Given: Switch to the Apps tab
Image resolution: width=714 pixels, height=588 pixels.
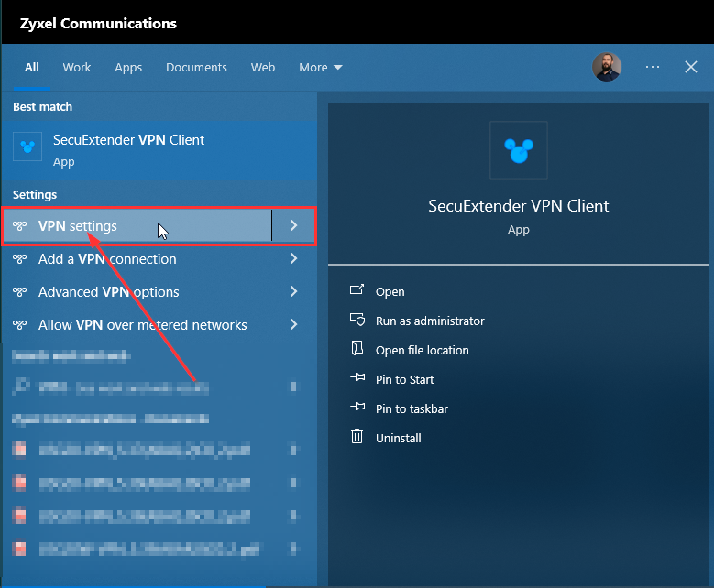Looking at the screenshot, I should click(x=128, y=68).
